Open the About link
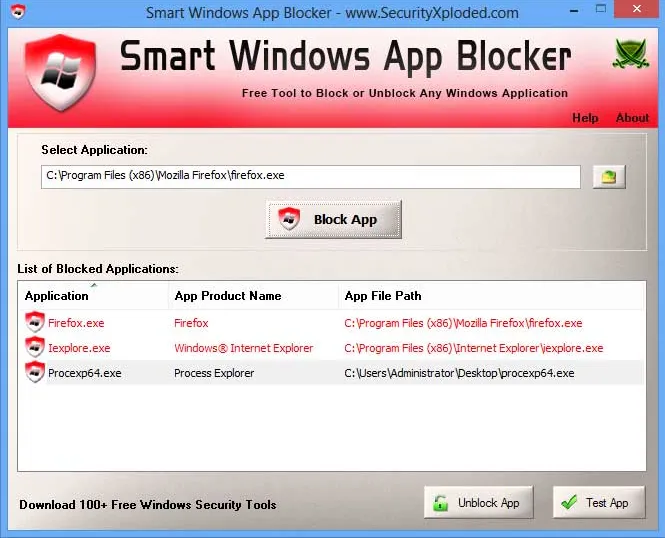665x538 pixels. tap(632, 118)
